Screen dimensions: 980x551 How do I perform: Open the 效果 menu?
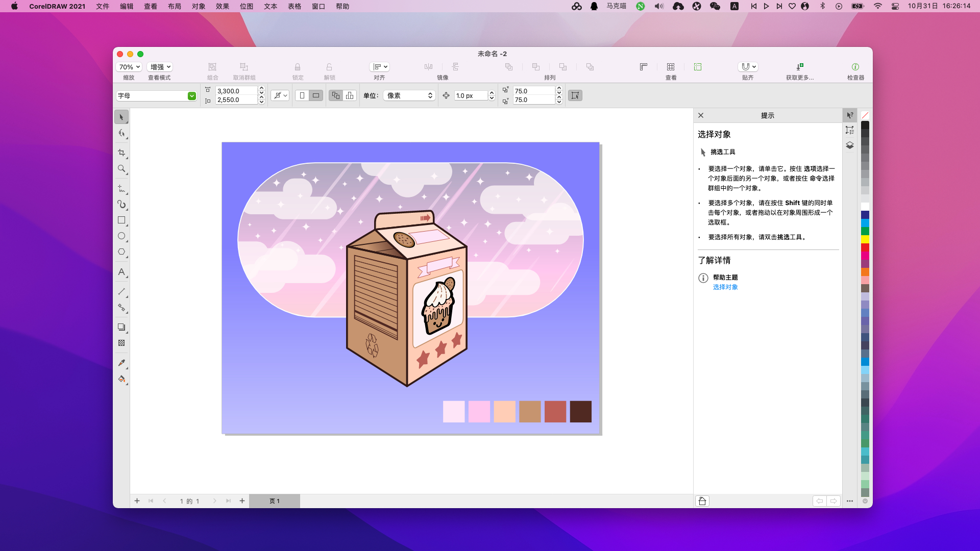[223, 6]
